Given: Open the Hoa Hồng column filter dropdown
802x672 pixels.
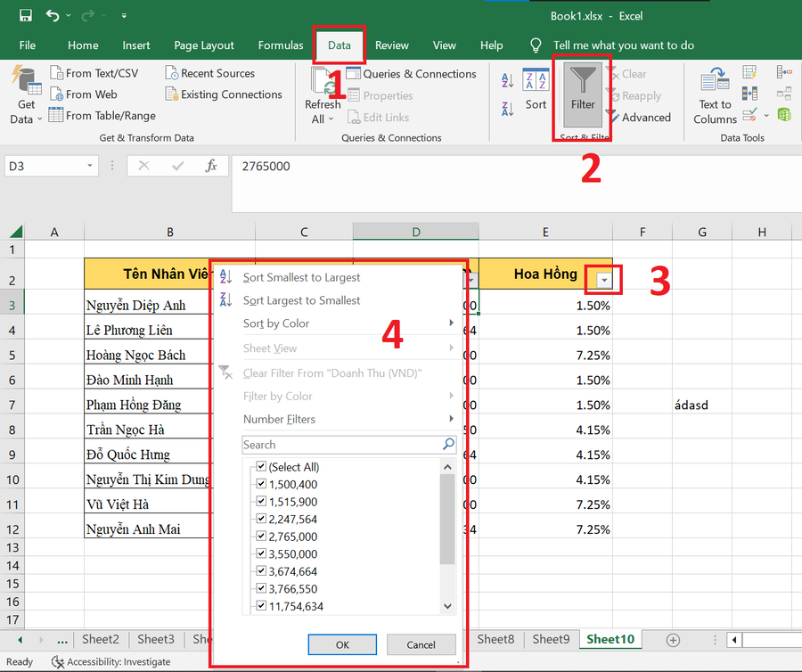Looking at the screenshot, I should 605,281.
